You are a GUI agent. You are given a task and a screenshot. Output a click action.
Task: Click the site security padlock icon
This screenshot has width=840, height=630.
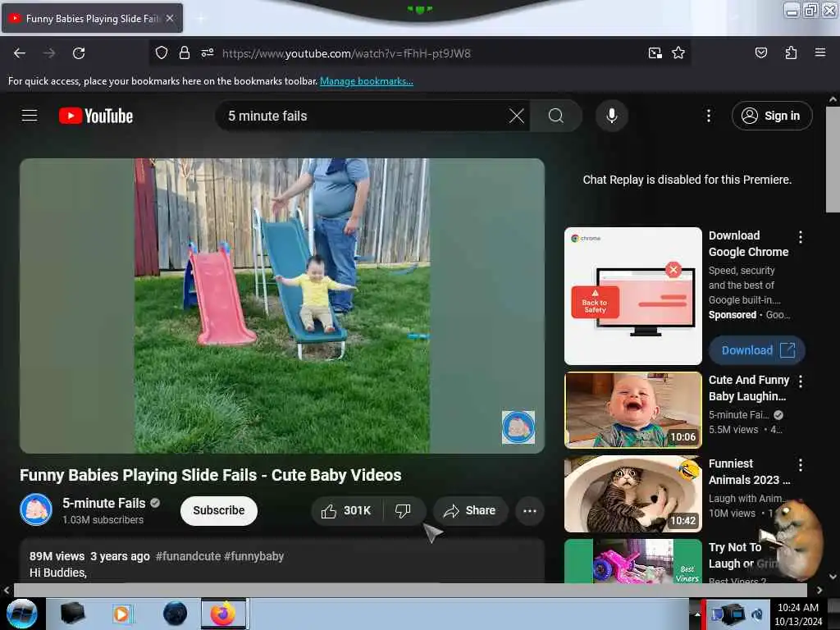pyautogui.click(x=185, y=53)
